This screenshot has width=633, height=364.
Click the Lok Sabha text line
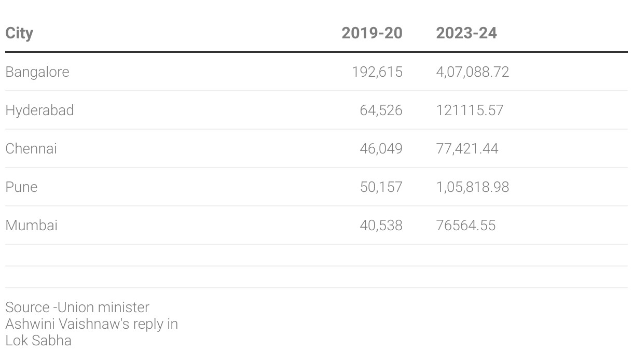(38, 340)
